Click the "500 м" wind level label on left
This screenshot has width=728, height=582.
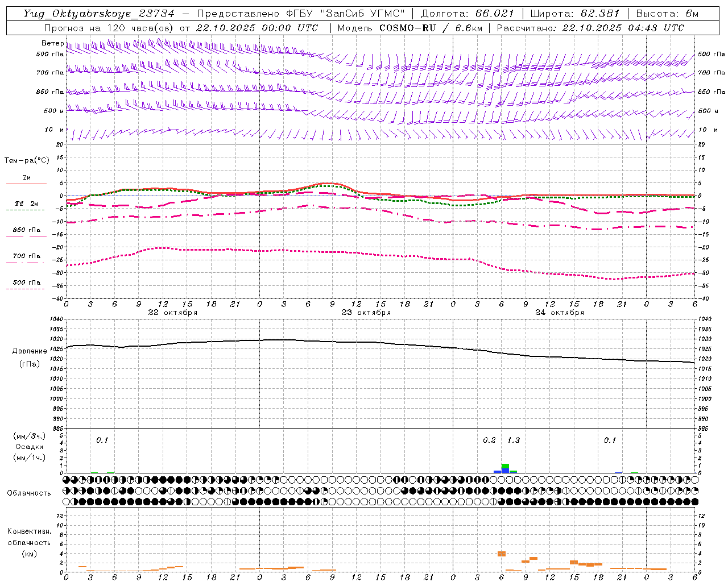click(55, 111)
